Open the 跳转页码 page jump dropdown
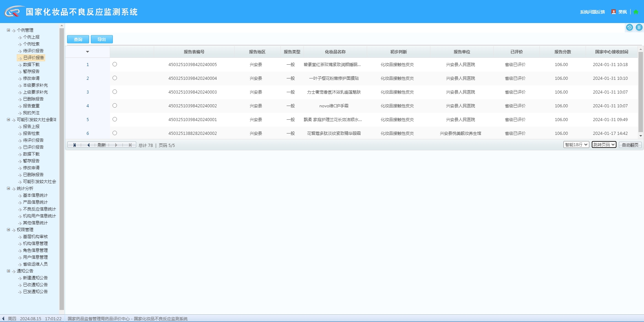The height and width of the screenshot is (322, 644). point(604,145)
